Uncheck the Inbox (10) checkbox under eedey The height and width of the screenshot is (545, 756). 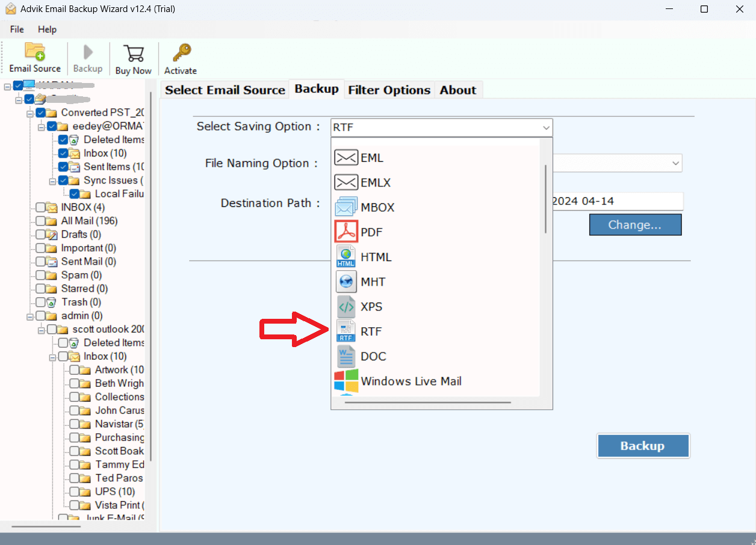tap(63, 153)
